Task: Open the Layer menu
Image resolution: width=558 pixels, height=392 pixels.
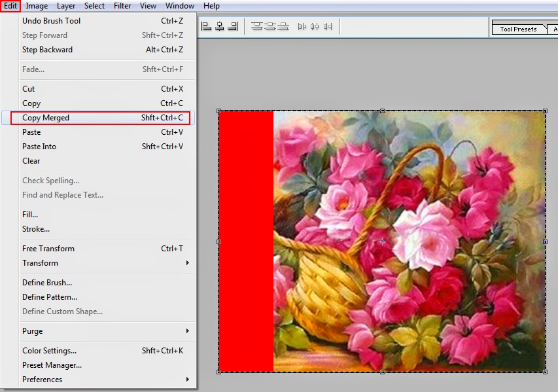Action: click(x=66, y=6)
